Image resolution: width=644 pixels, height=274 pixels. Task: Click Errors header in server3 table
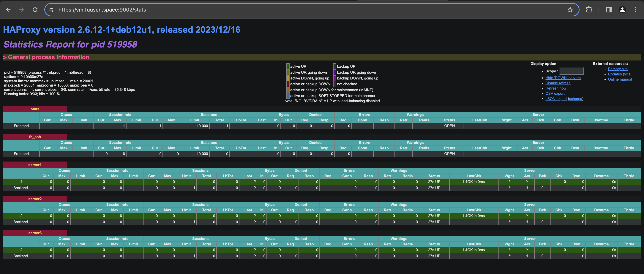(349, 238)
